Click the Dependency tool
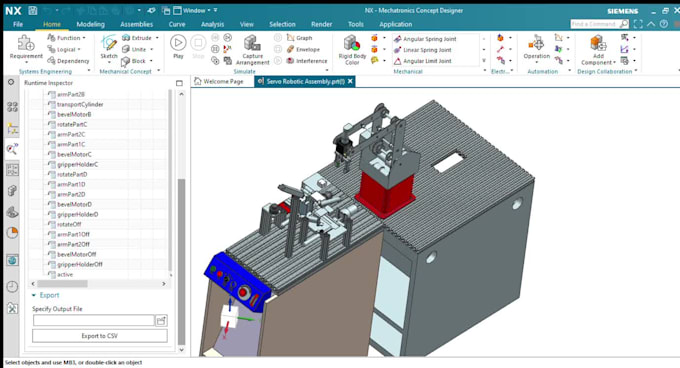 [68, 61]
